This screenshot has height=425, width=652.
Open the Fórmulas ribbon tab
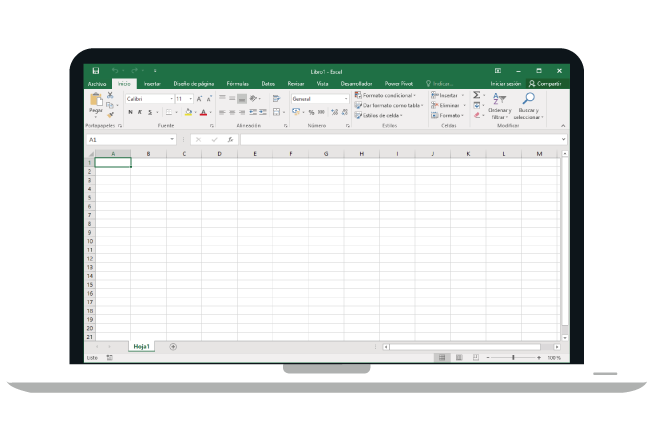point(237,84)
